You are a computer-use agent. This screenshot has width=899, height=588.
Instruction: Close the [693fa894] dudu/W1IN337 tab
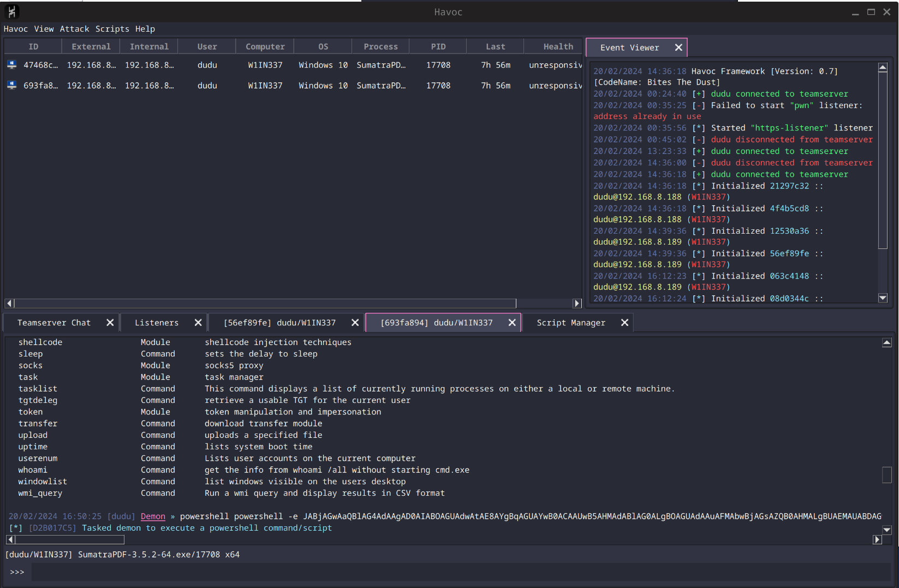coord(512,323)
